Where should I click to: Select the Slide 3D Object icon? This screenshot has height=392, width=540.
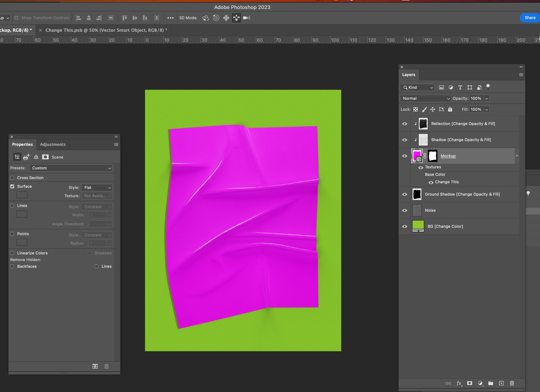pyautogui.click(x=236, y=18)
